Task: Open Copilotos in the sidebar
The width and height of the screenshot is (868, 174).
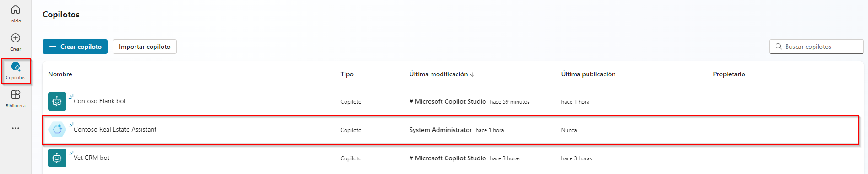Action: click(16, 71)
